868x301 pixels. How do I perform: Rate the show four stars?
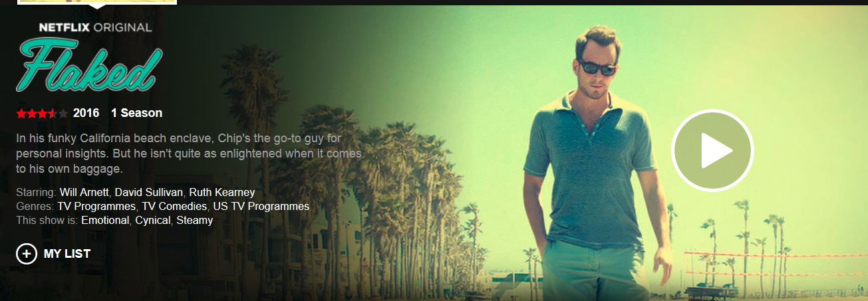(53, 114)
